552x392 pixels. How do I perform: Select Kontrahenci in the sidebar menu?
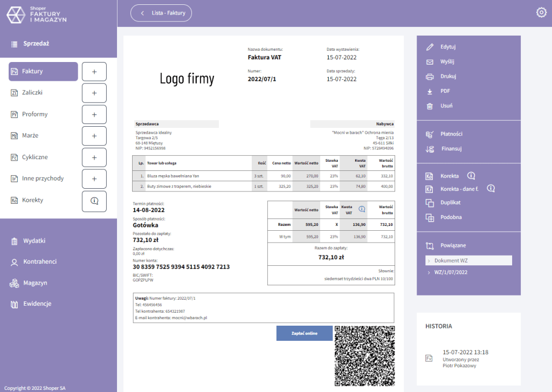(x=39, y=262)
